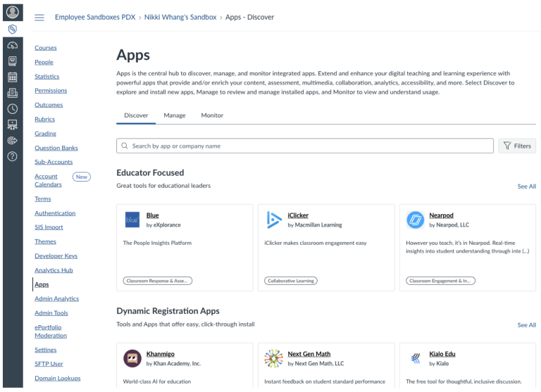Go to Authentication link
Image resolution: width=541 pixels, height=392 pixels.
pos(55,213)
